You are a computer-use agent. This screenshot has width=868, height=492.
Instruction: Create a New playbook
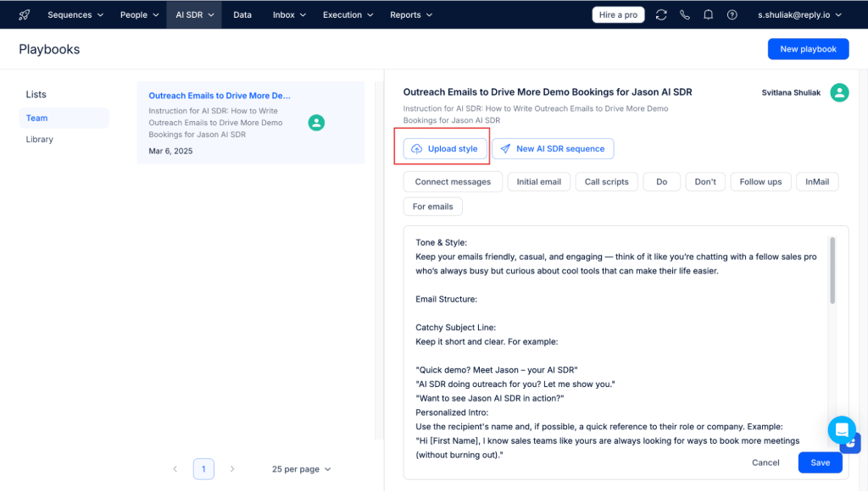pyautogui.click(x=808, y=49)
